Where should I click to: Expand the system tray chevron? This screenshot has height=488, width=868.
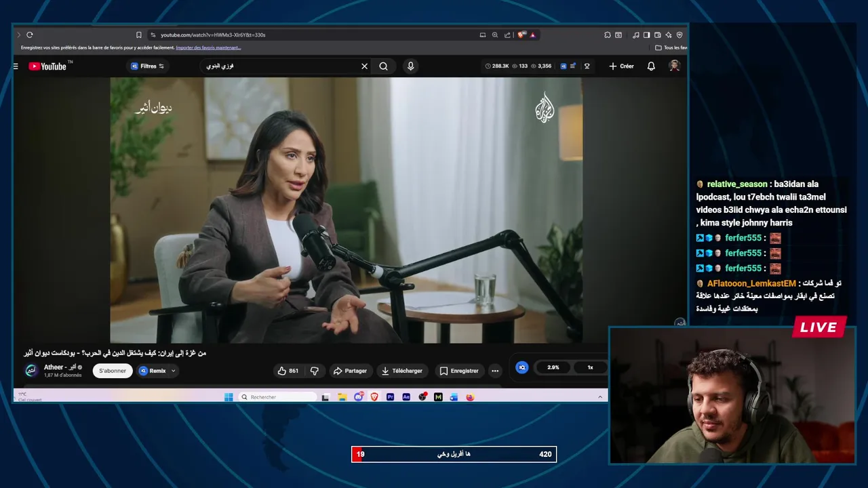(x=600, y=397)
